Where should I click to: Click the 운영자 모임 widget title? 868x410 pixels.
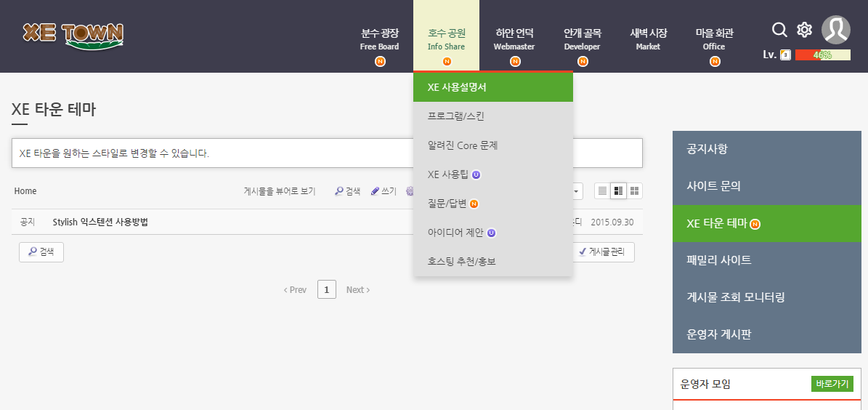pos(706,384)
